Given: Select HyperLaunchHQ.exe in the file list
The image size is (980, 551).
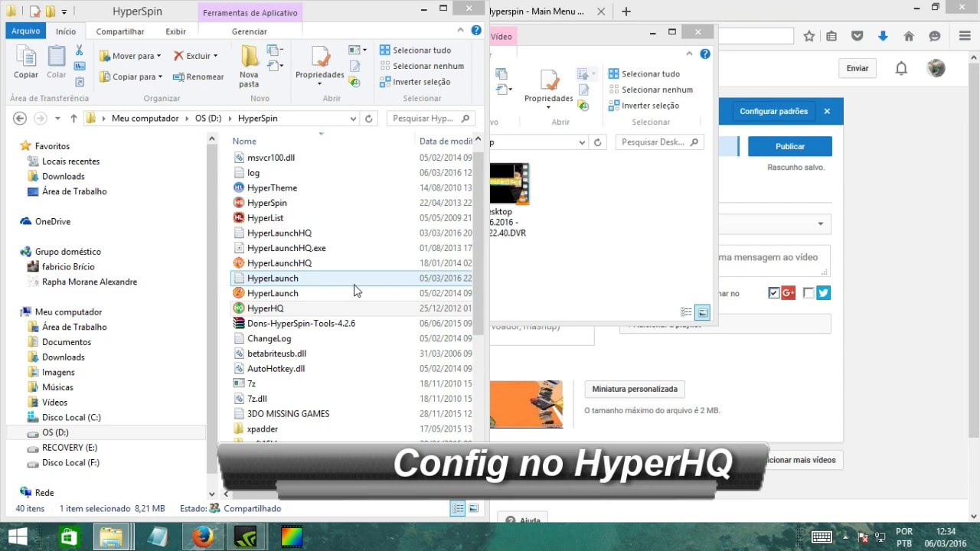Looking at the screenshot, I should [286, 248].
